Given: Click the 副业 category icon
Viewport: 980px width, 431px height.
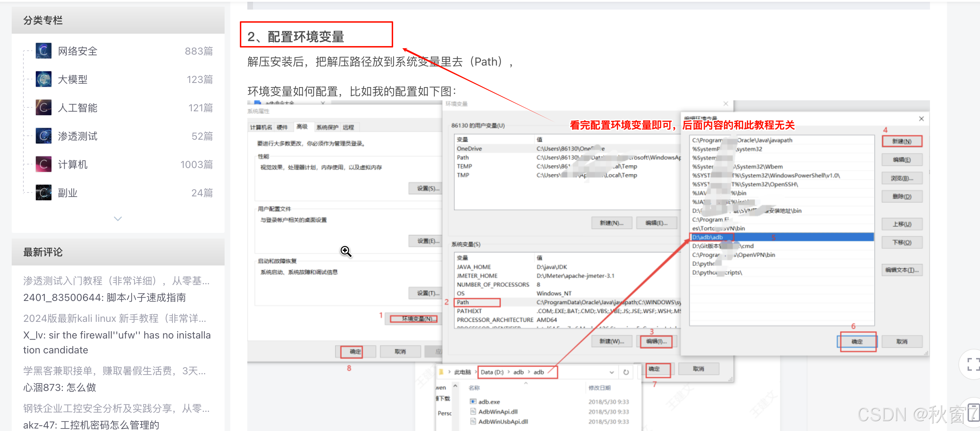Looking at the screenshot, I should click(43, 192).
